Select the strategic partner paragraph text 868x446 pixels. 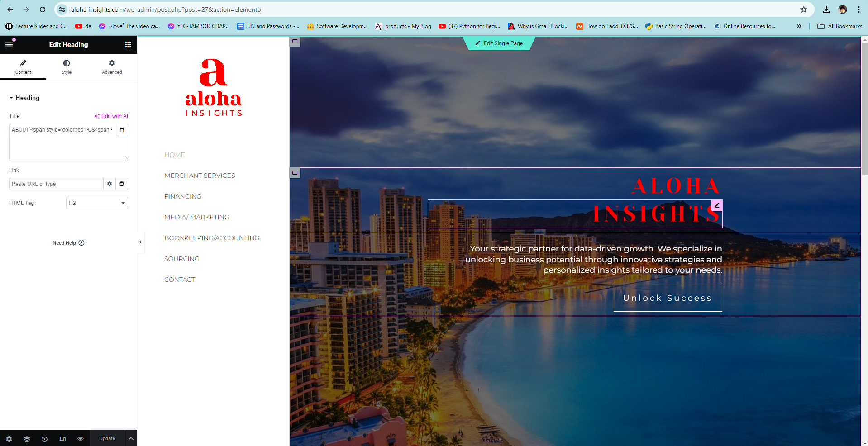click(594, 259)
